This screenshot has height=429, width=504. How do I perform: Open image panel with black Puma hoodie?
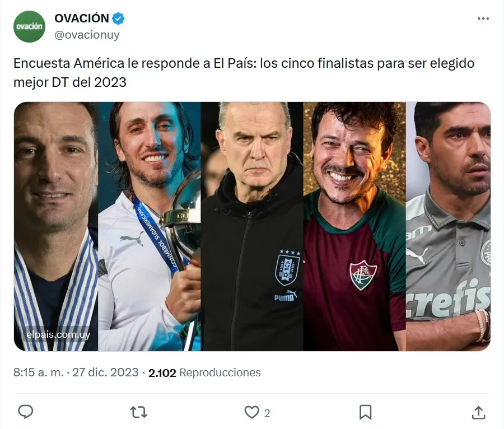tap(252, 227)
